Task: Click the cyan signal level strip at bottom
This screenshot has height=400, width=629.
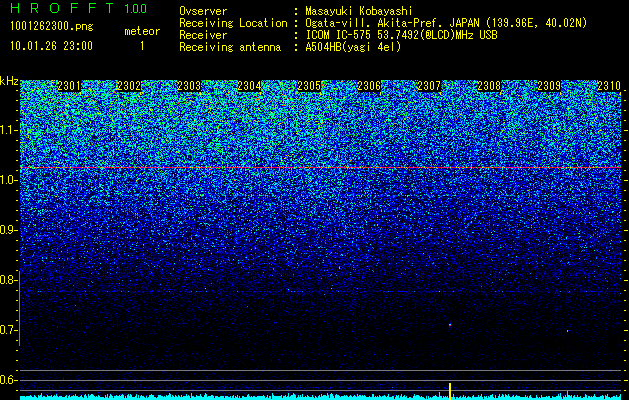Action: click(x=321, y=397)
